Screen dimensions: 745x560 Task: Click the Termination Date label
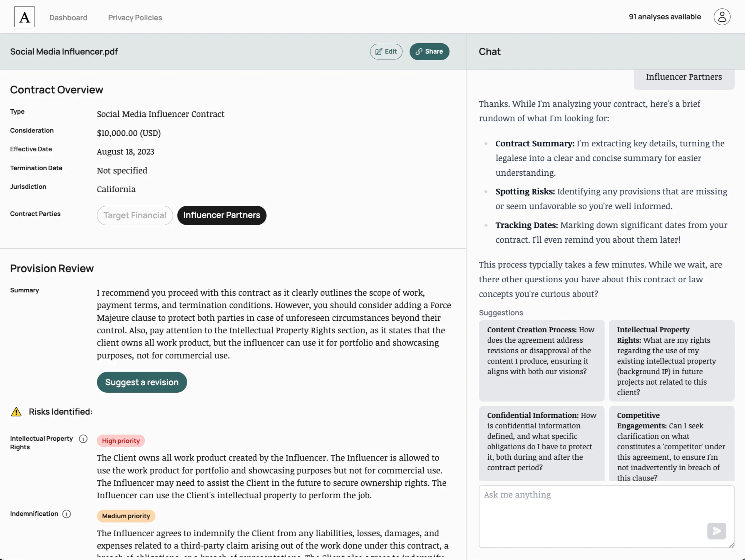coord(36,168)
